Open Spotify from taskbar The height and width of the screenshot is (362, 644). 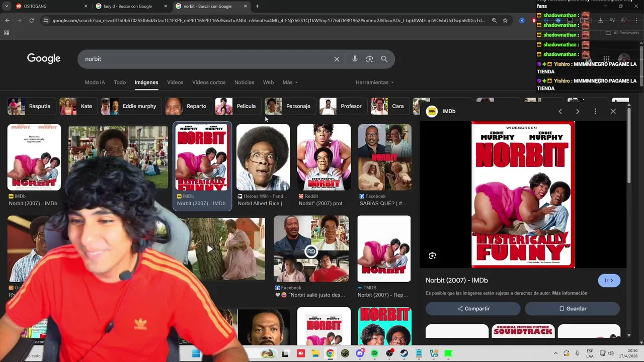click(x=374, y=353)
